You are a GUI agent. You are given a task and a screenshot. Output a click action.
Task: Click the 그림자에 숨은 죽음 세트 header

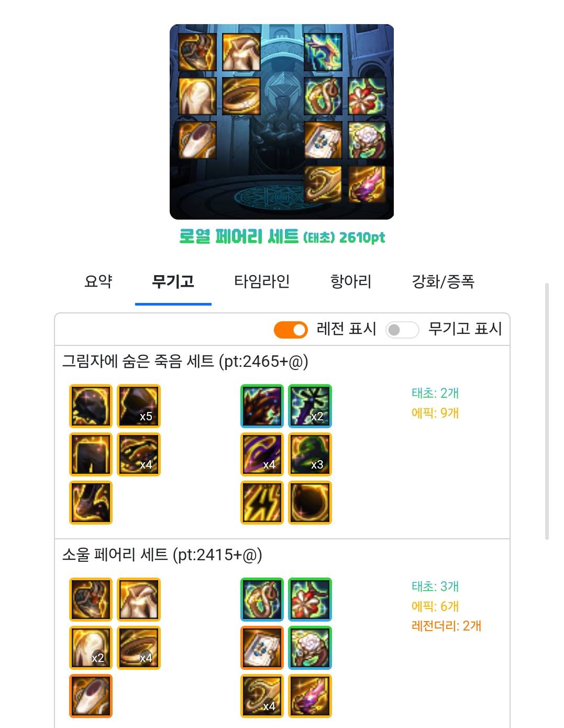click(185, 361)
